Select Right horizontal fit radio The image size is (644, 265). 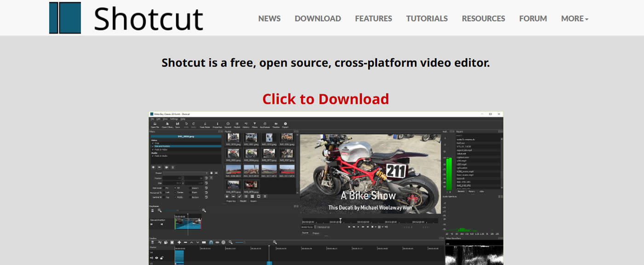pos(190,192)
